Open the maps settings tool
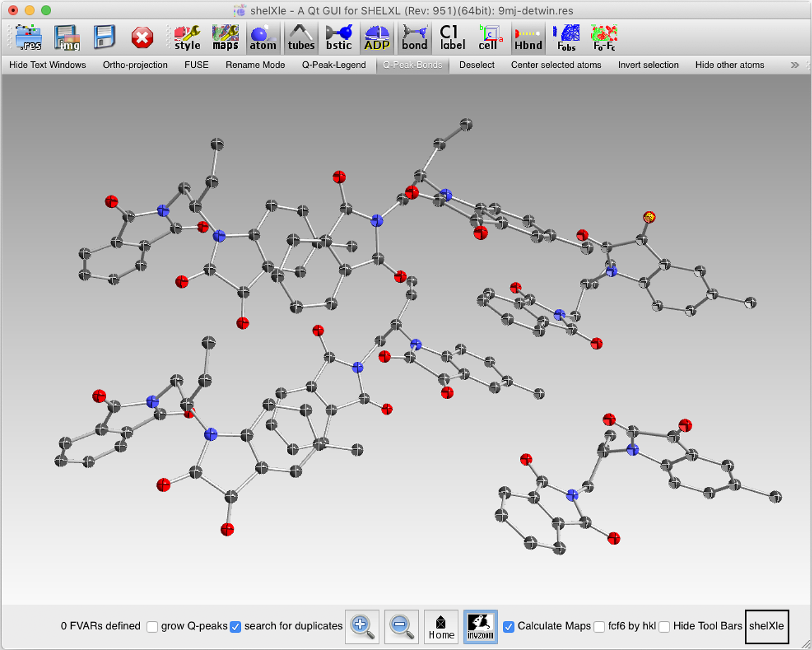Image resolution: width=812 pixels, height=650 pixels. 225,37
